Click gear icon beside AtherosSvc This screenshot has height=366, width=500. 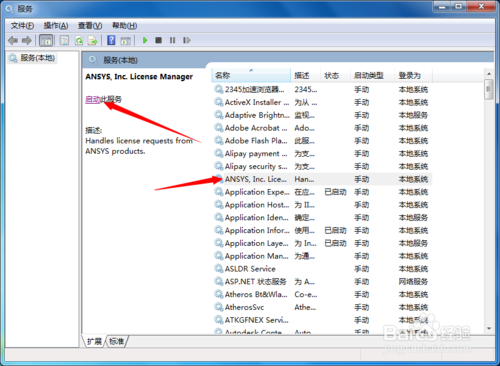pos(219,307)
